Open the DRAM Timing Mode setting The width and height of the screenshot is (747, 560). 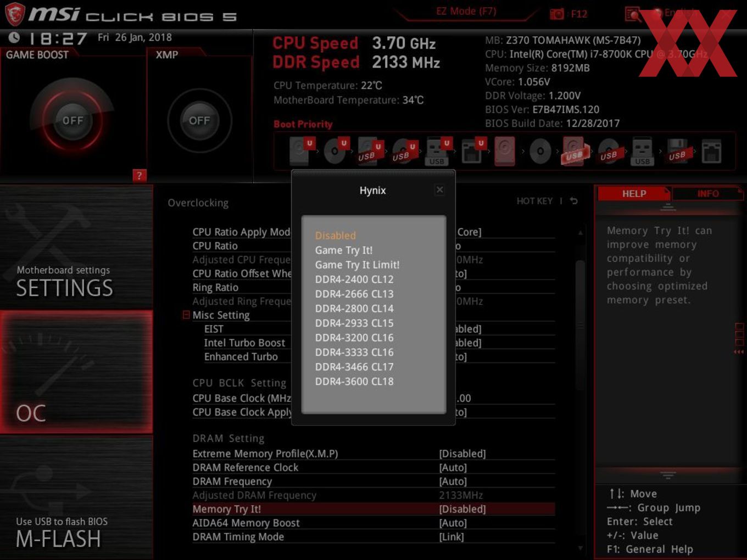374,536
